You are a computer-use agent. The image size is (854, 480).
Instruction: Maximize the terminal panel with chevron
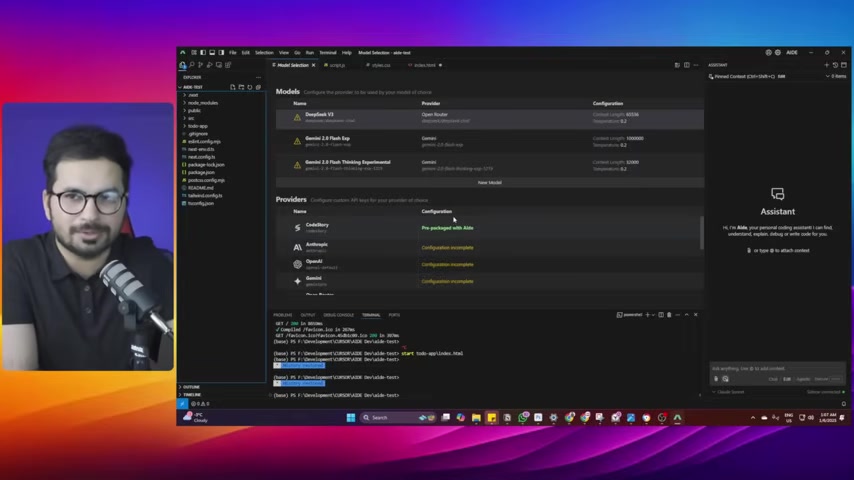[686, 315]
